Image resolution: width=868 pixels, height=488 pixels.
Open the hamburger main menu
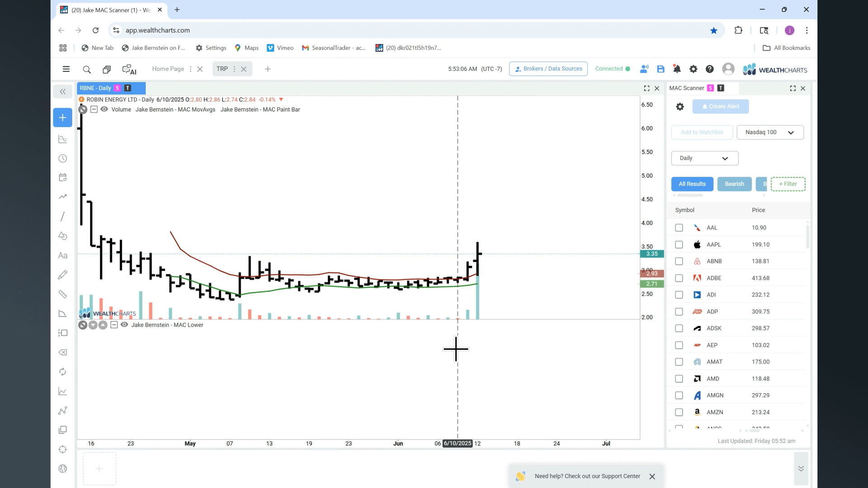click(66, 69)
